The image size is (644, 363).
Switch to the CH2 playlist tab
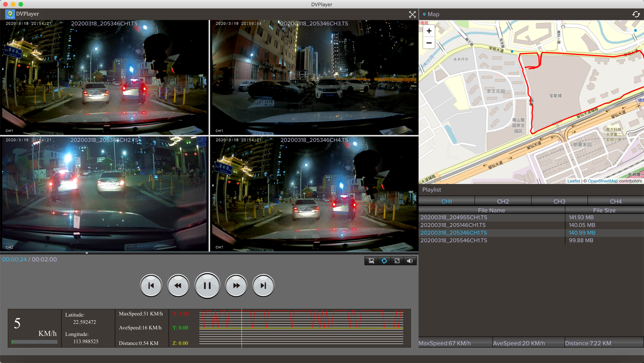point(503,201)
